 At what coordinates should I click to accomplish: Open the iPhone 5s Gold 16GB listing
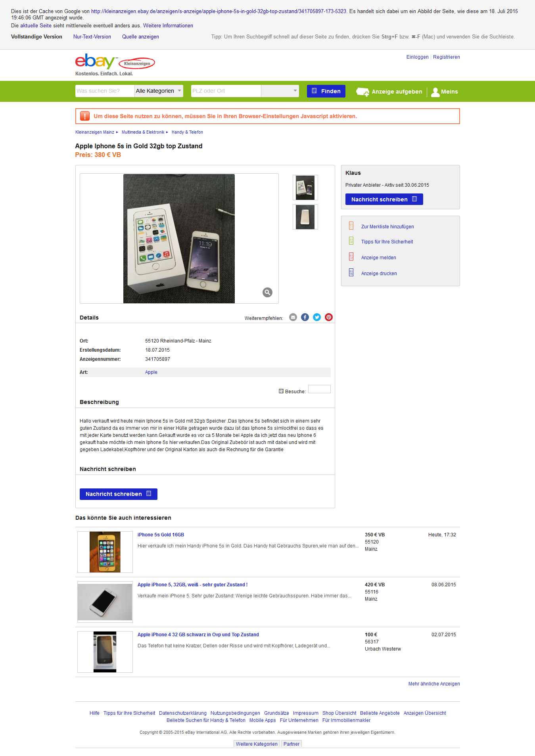pos(161,535)
